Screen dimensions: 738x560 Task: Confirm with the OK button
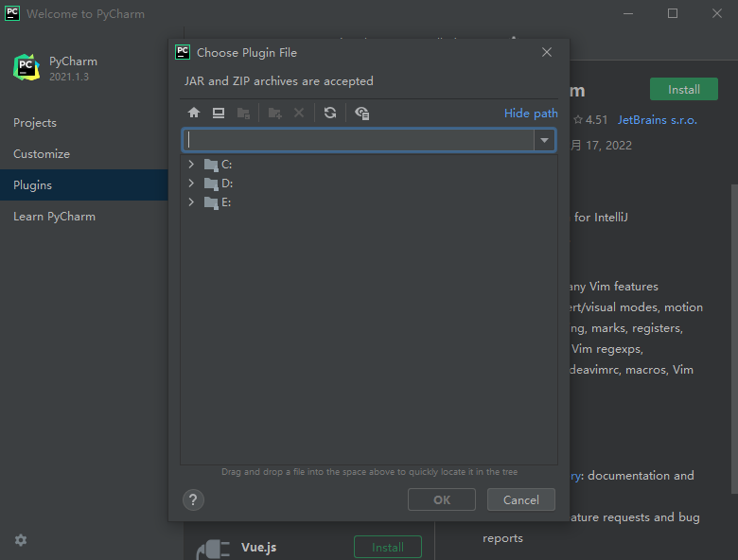click(442, 499)
